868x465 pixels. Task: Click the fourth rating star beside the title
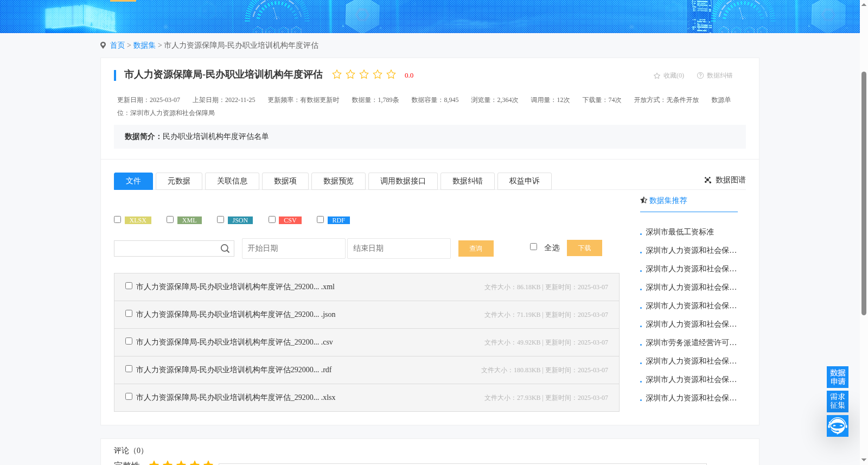click(378, 74)
